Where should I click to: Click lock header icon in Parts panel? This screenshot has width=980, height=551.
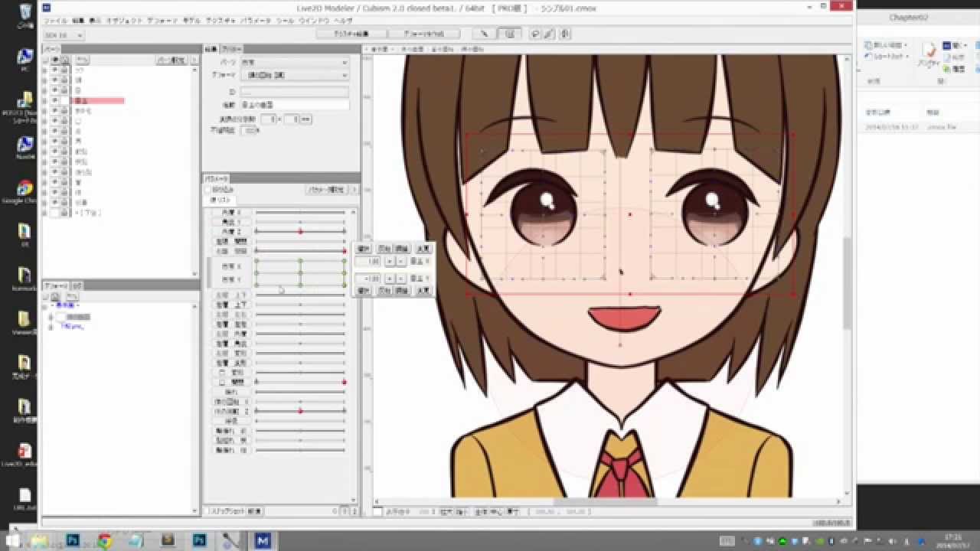pos(65,60)
